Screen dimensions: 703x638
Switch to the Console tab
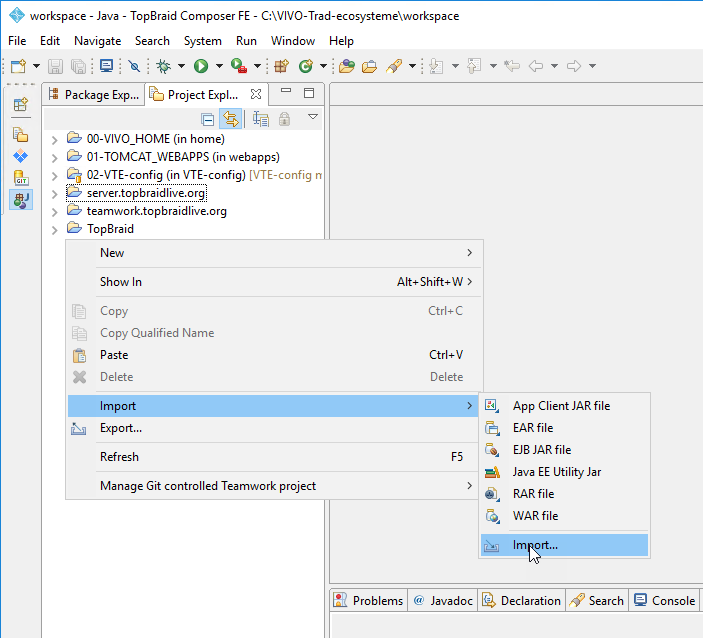[x=665, y=601]
